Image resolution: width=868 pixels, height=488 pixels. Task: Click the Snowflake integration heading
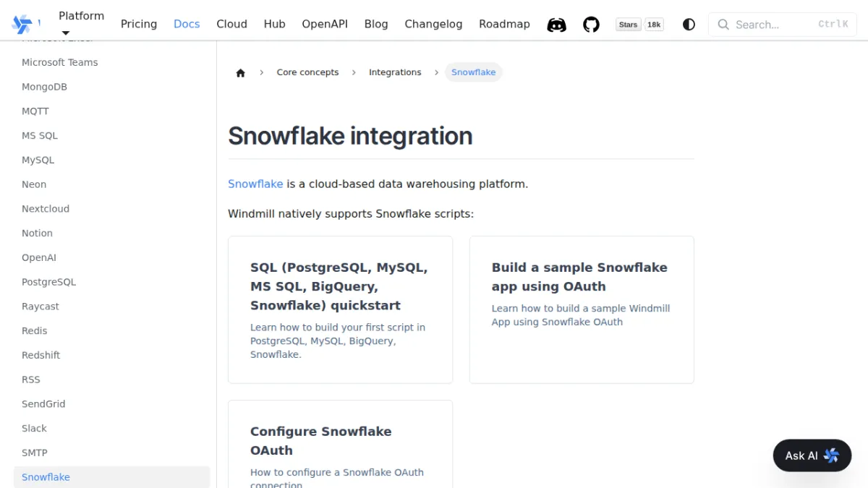[x=350, y=136]
